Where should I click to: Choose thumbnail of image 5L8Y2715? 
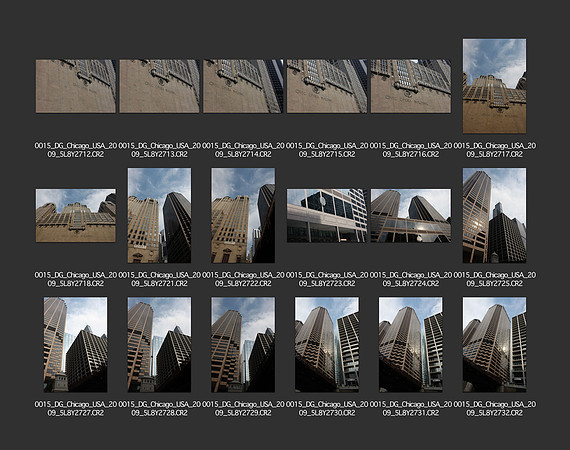(x=327, y=86)
